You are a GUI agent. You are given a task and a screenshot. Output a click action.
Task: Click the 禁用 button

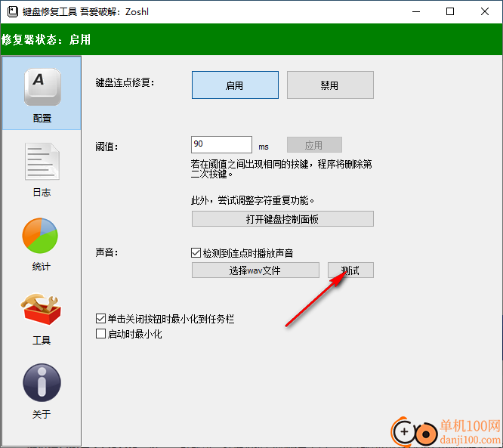pyautogui.click(x=330, y=85)
